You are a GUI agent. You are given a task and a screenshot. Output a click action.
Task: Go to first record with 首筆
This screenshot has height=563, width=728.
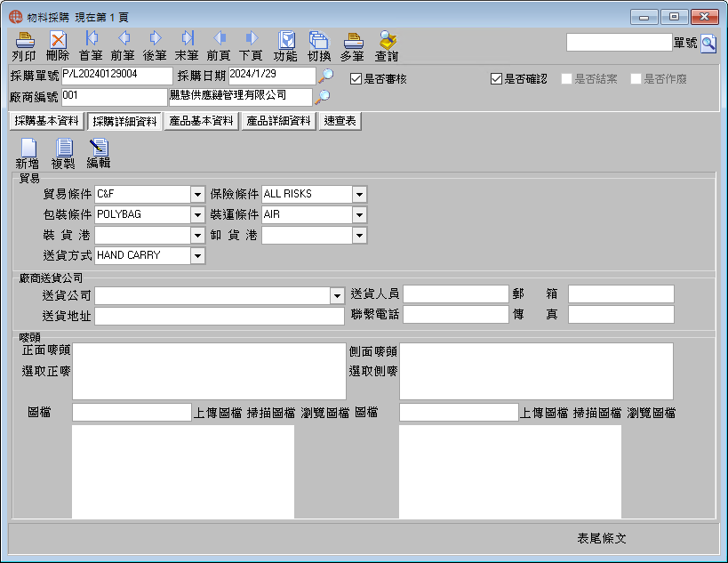[x=91, y=39]
